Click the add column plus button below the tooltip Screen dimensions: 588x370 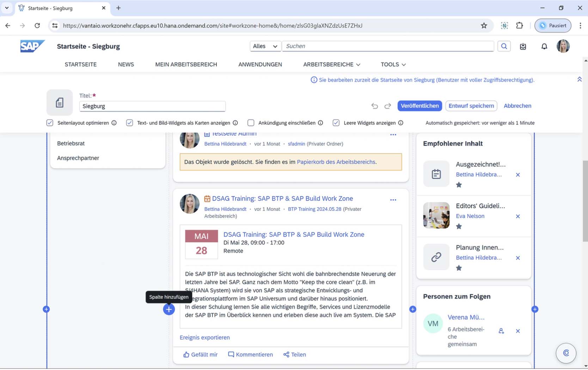[169, 309]
